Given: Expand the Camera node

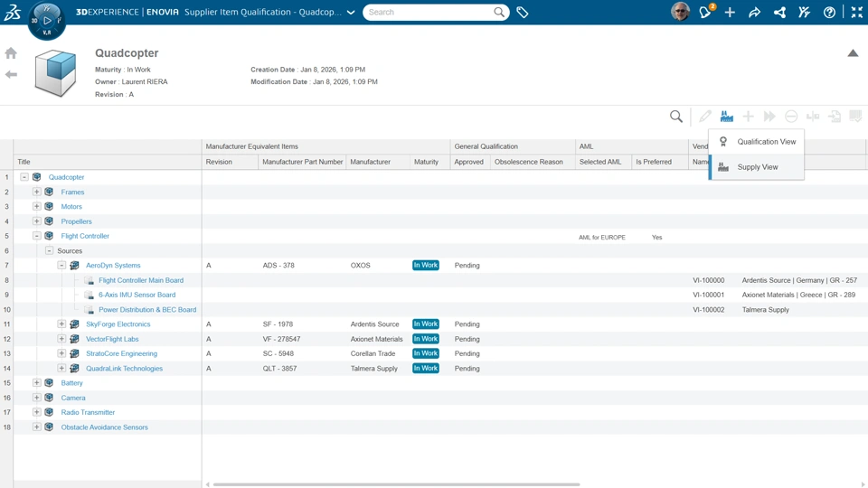Looking at the screenshot, I should click(x=36, y=398).
